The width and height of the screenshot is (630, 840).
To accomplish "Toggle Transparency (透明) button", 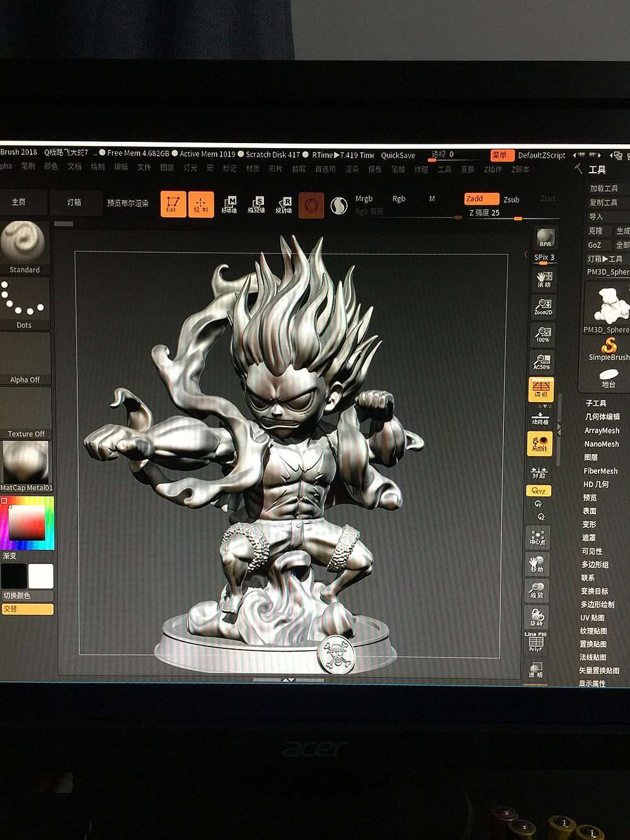I will 535,669.
